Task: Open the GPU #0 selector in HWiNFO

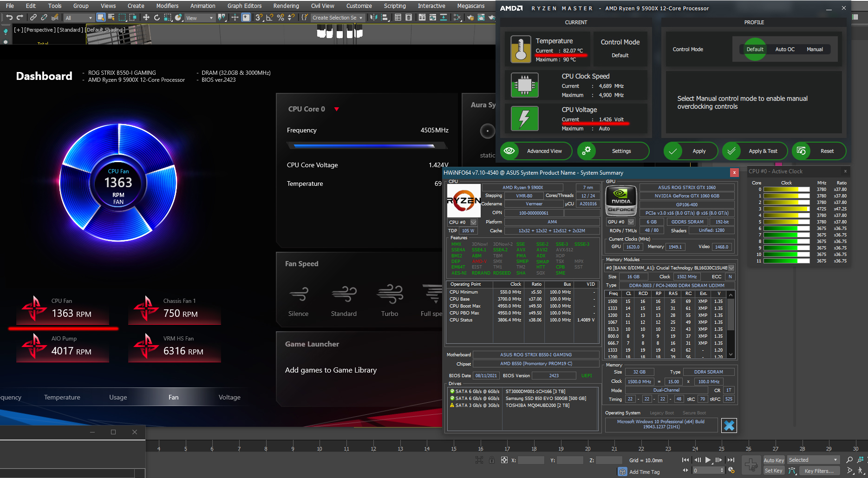Action: click(620, 222)
